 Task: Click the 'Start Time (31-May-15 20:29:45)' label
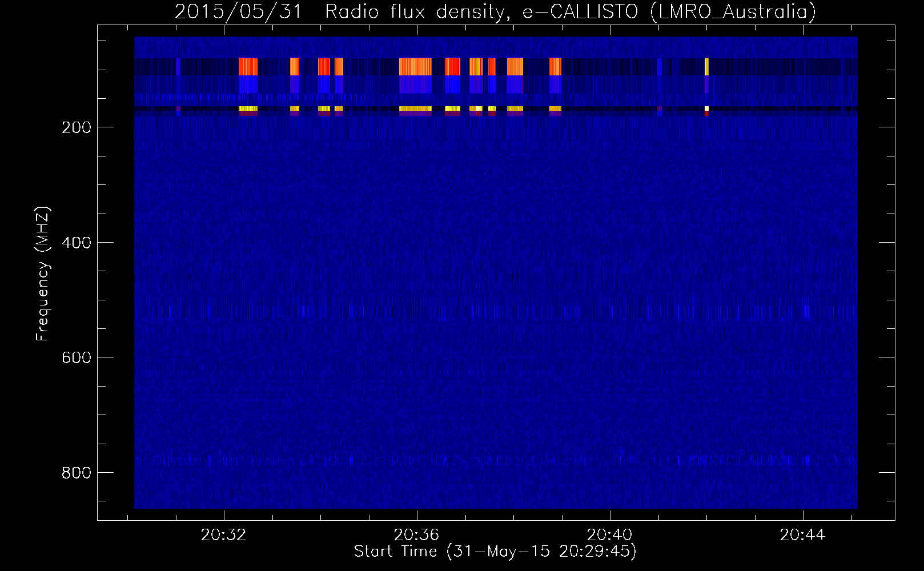(x=495, y=552)
